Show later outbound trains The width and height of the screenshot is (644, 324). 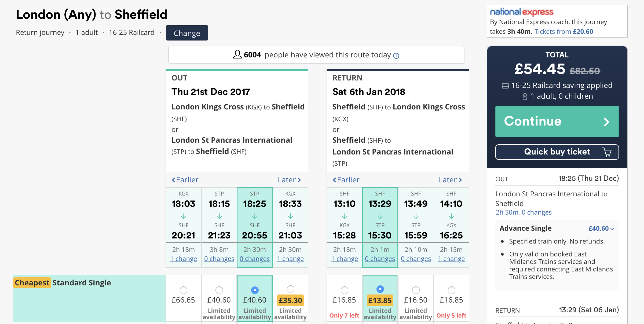point(289,180)
